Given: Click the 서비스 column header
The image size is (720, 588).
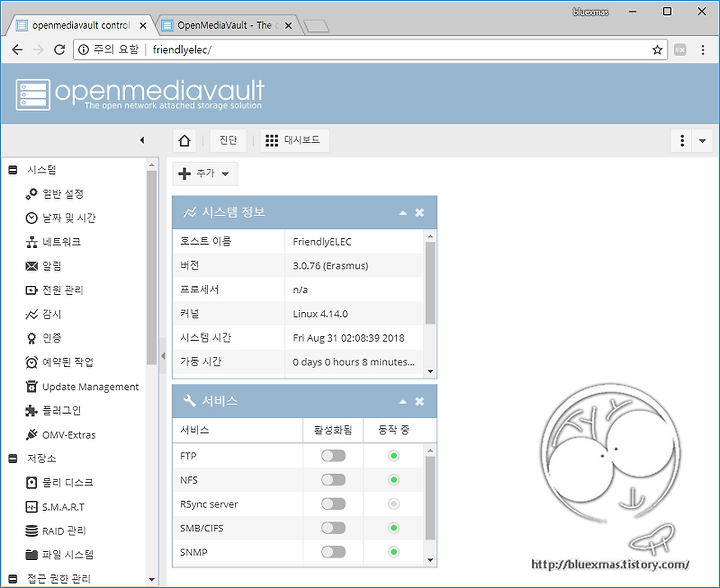Looking at the screenshot, I should point(237,430).
